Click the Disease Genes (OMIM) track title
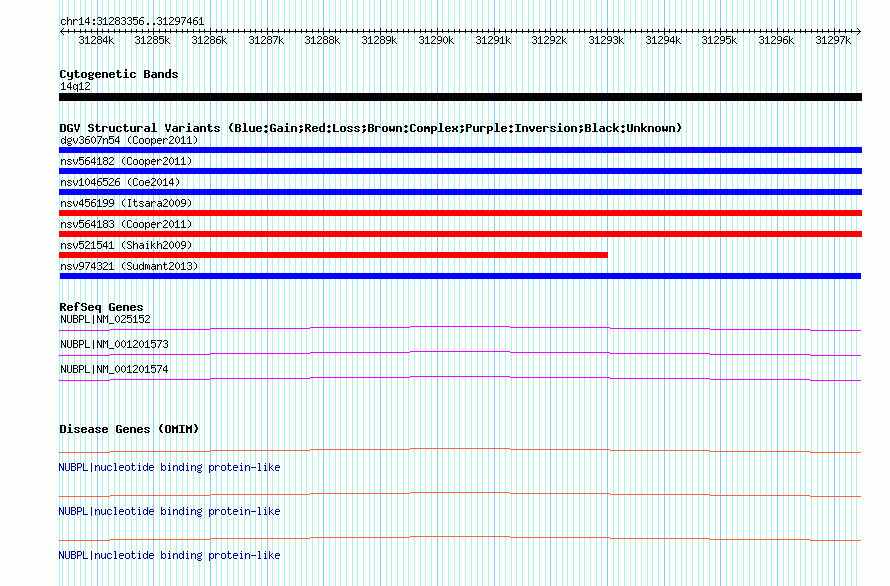The height and width of the screenshot is (586, 890). coord(129,429)
